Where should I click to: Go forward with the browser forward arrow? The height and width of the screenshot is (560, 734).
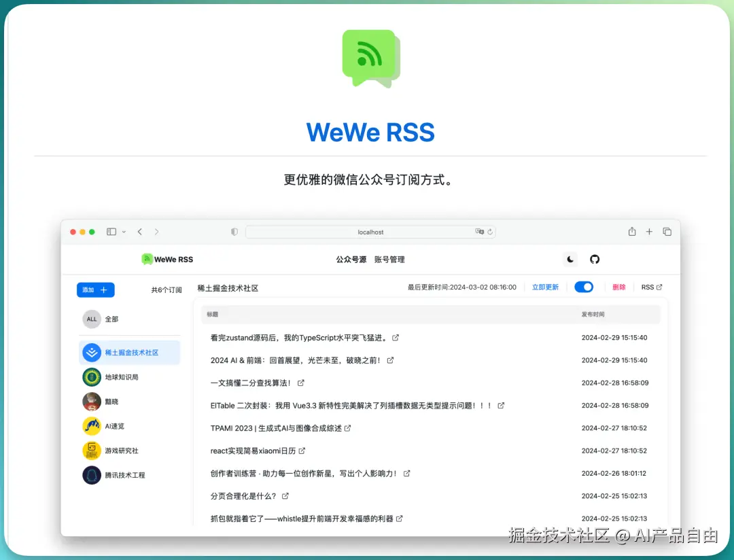(157, 232)
